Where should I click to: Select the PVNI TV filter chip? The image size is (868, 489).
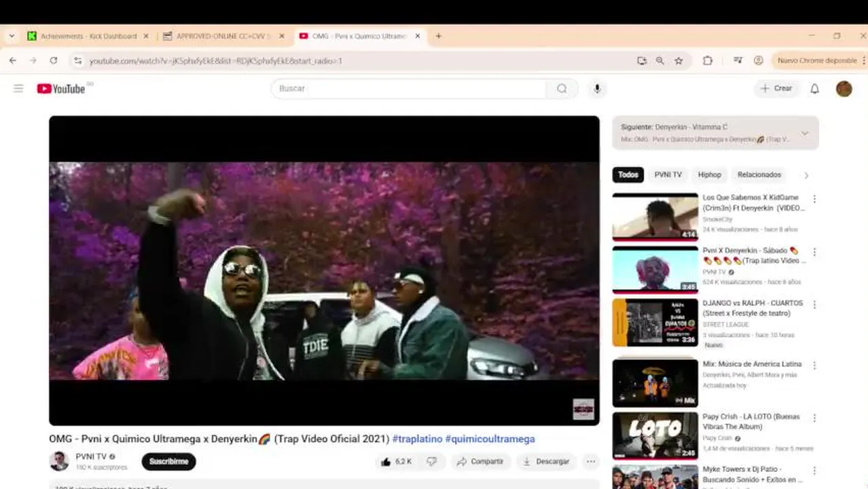coord(668,175)
